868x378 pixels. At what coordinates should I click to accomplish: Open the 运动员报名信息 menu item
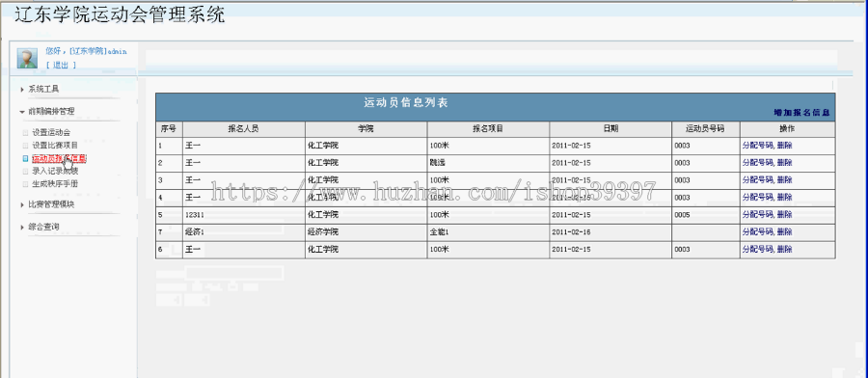pos(59,158)
